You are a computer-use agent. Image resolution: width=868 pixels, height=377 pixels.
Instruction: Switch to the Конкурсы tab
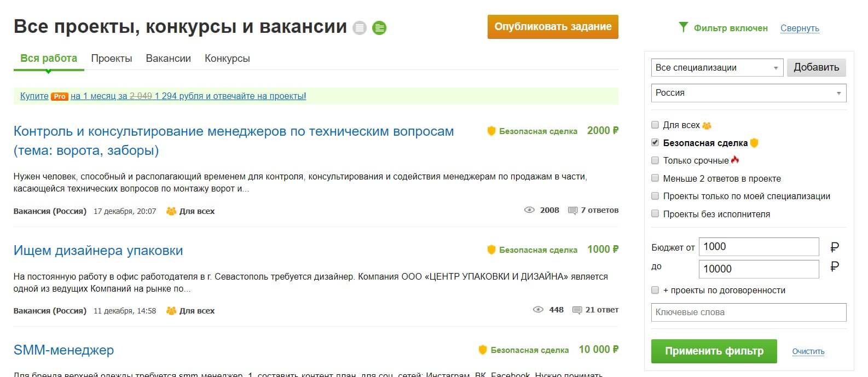(227, 59)
